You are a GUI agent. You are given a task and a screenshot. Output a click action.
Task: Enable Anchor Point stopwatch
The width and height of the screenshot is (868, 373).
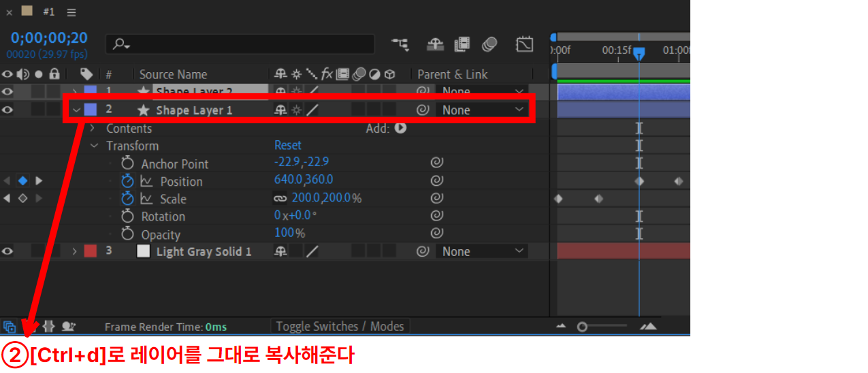[127, 163]
